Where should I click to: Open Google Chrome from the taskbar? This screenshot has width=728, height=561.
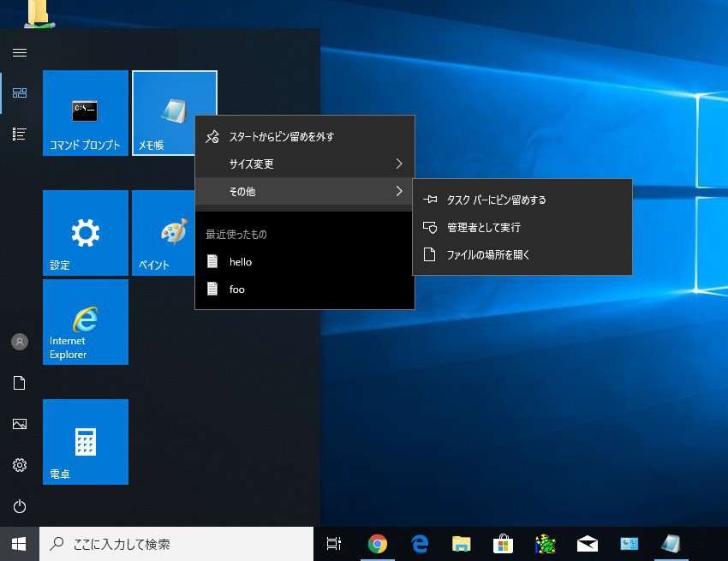377,544
